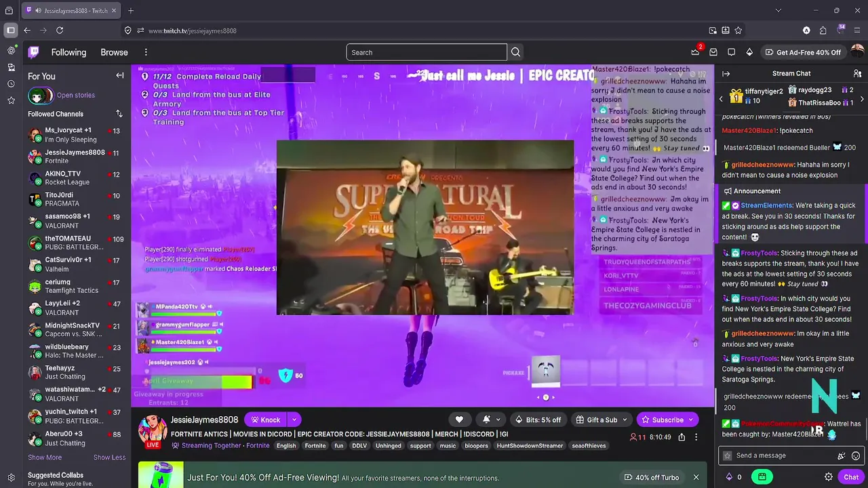Open the Whispers speech bubble icon
The height and width of the screenshot is (488, 868).
[x=731, y=52]
